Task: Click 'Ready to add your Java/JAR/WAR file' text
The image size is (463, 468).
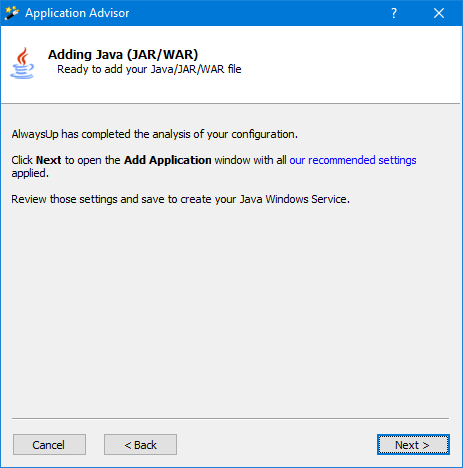Action: [149, 69]
